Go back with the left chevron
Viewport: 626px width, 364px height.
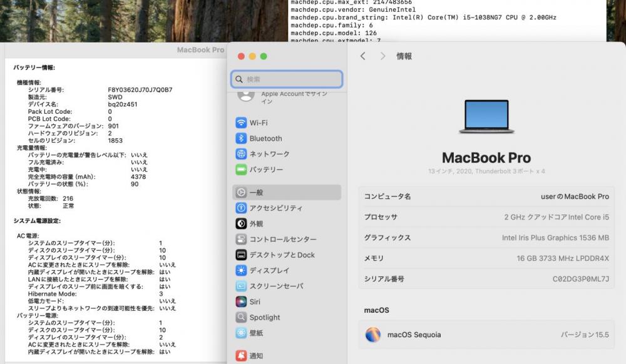click(362, 56)
